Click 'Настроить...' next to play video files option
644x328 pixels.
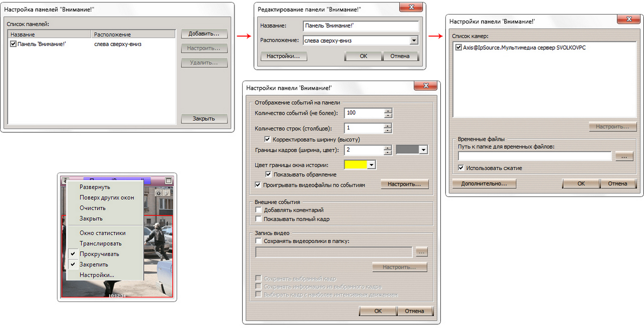coord(405,185)
